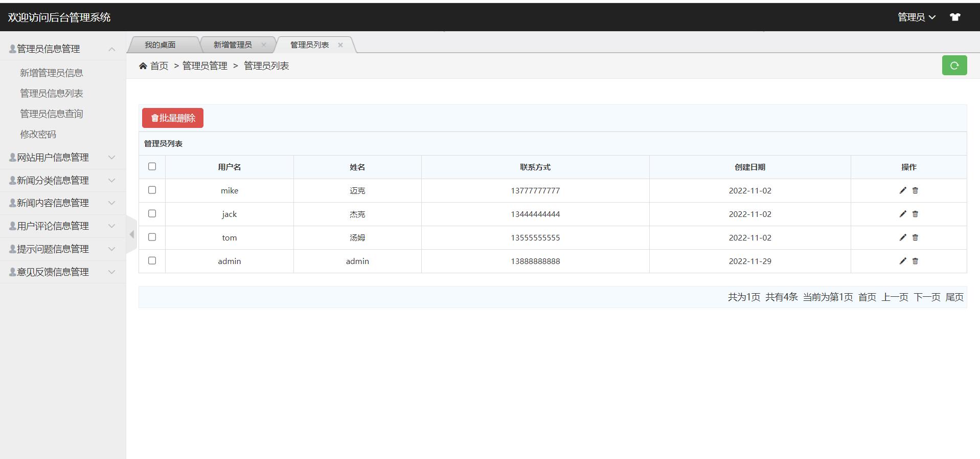Click the 欢迎访问后台管理系统 title
The height and width of the screenshot is (459, 980).
point(59,17)
